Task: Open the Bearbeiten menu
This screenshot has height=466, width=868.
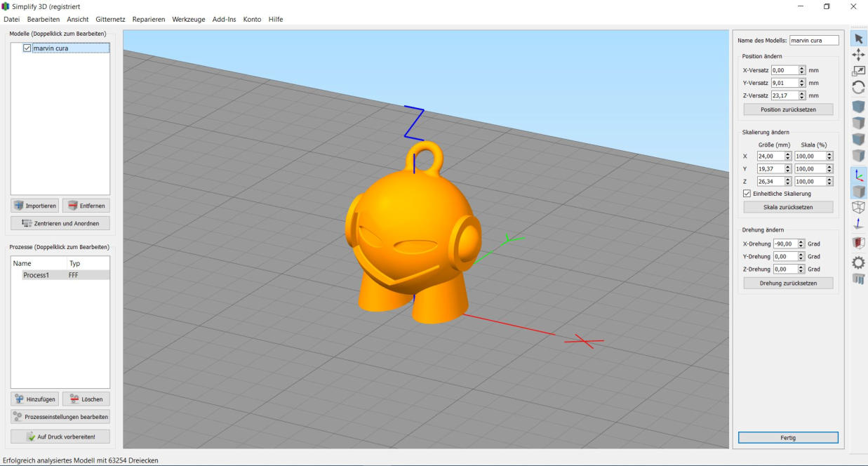Action: [44, 20]
